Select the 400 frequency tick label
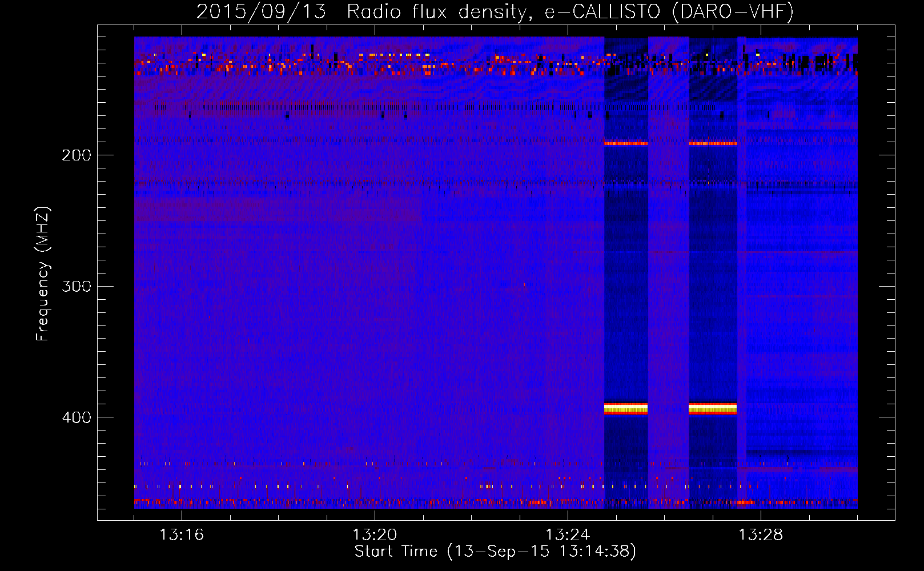 76,417
